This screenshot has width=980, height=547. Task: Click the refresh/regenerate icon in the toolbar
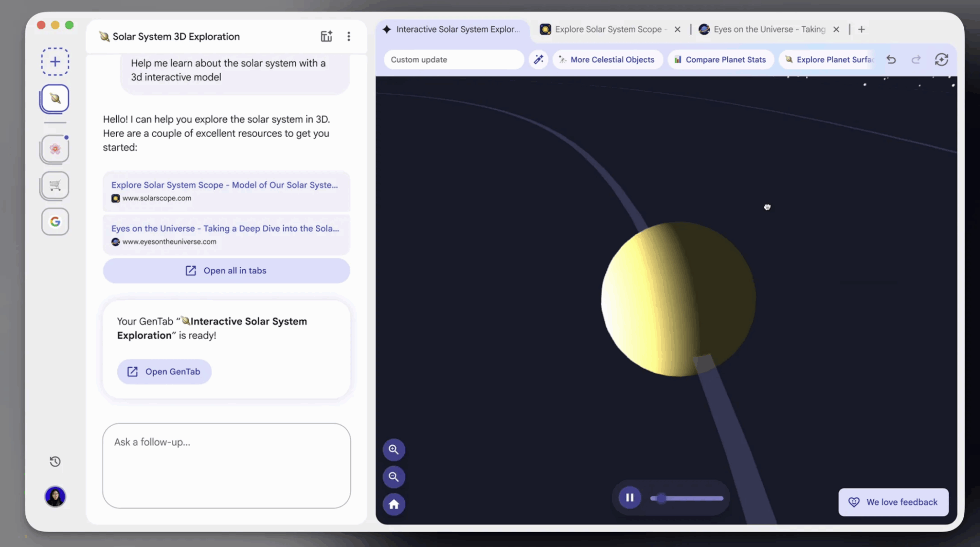click(941, 59)
